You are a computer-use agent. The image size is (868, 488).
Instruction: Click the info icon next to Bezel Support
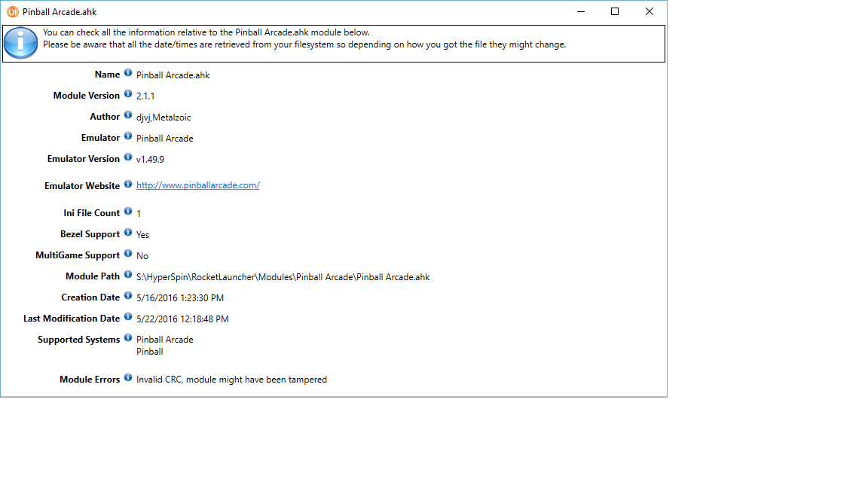point(128,233)
